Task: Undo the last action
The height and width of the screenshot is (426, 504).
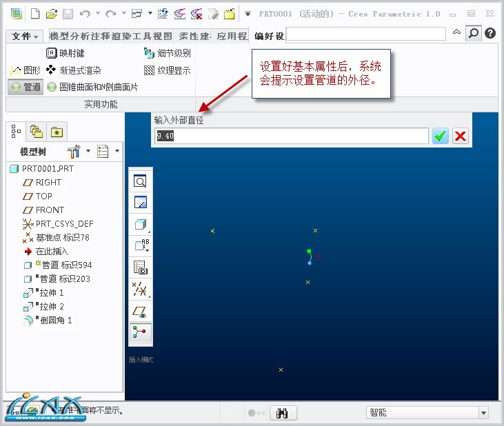Action: [x=85, y=14]
